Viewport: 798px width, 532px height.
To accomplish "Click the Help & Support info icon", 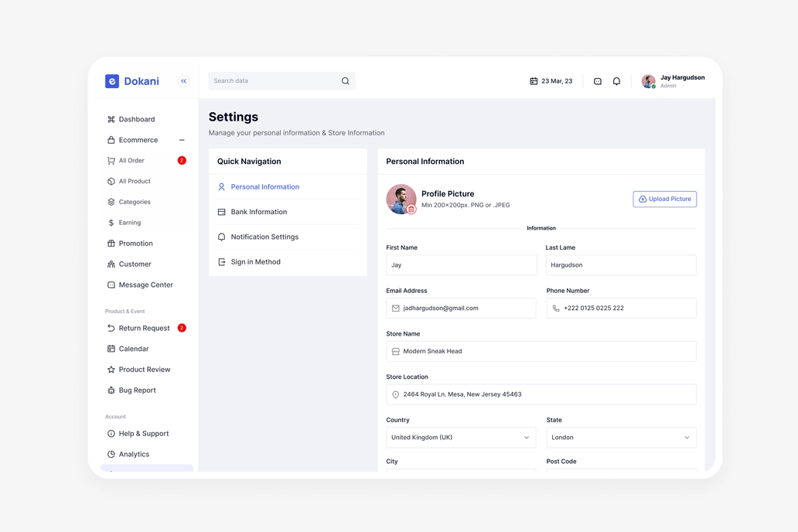I will click(111, 434).
